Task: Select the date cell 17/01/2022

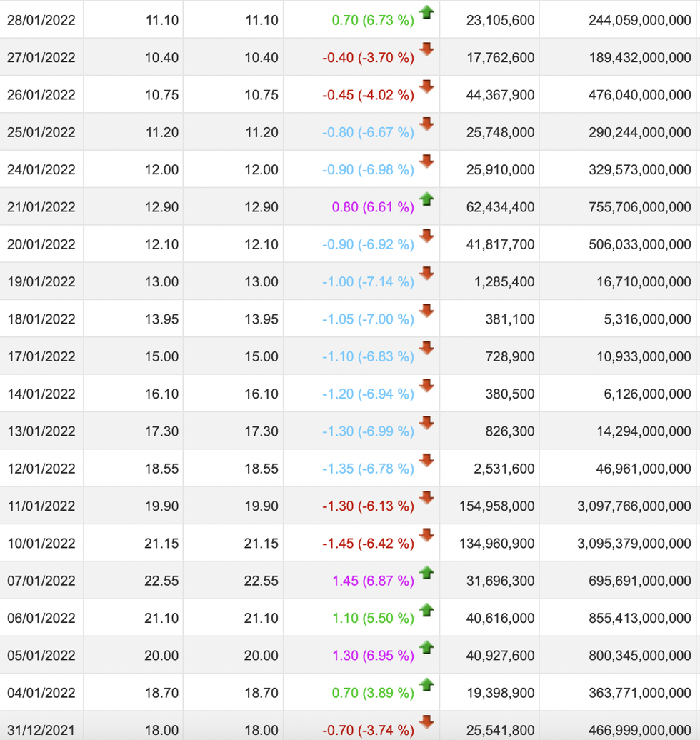Action: point(41,356)
